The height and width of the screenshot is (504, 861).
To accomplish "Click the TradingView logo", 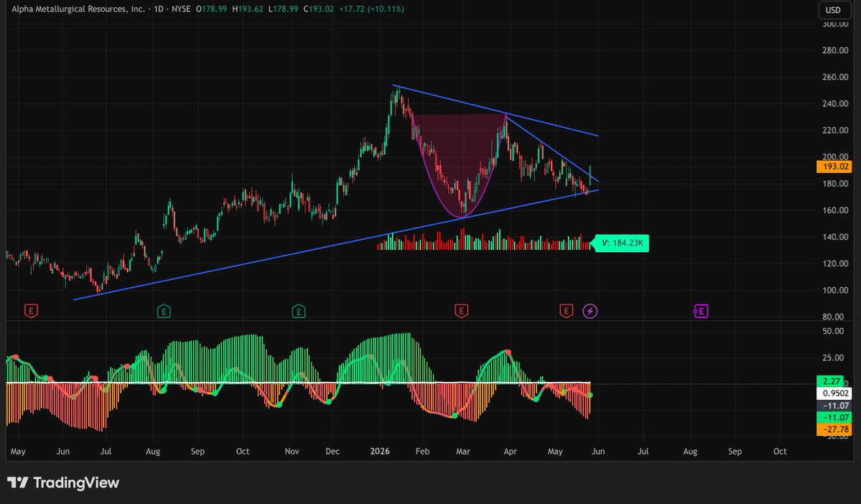I will [x=63, y=482].
